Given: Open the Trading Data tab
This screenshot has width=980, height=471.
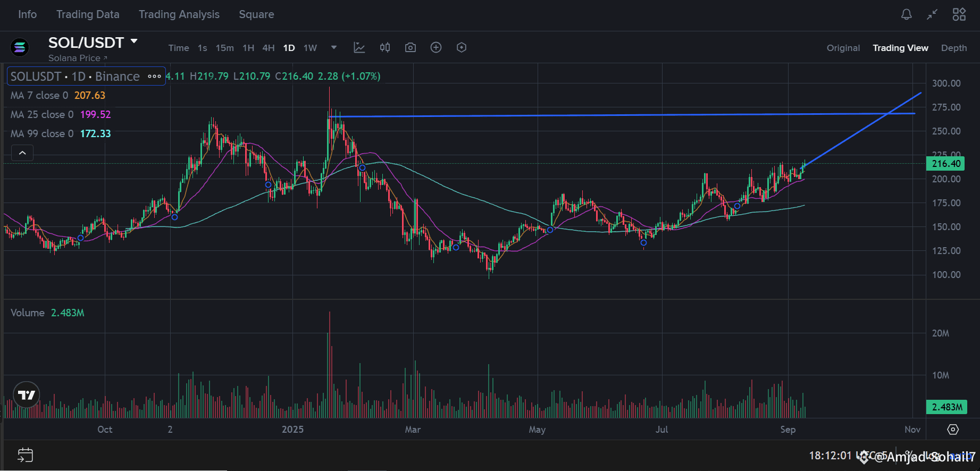Looking at the screenshot, I should tap(88, 14).
